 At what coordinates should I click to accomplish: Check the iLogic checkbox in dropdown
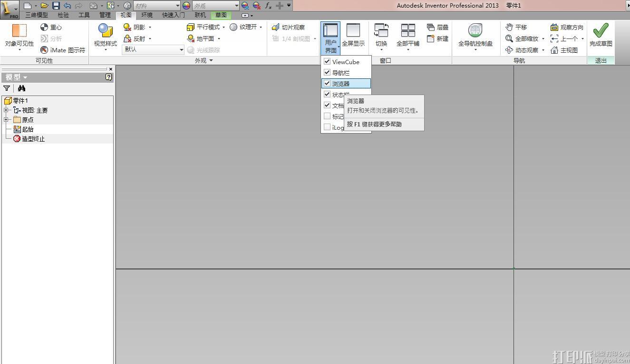327,127
